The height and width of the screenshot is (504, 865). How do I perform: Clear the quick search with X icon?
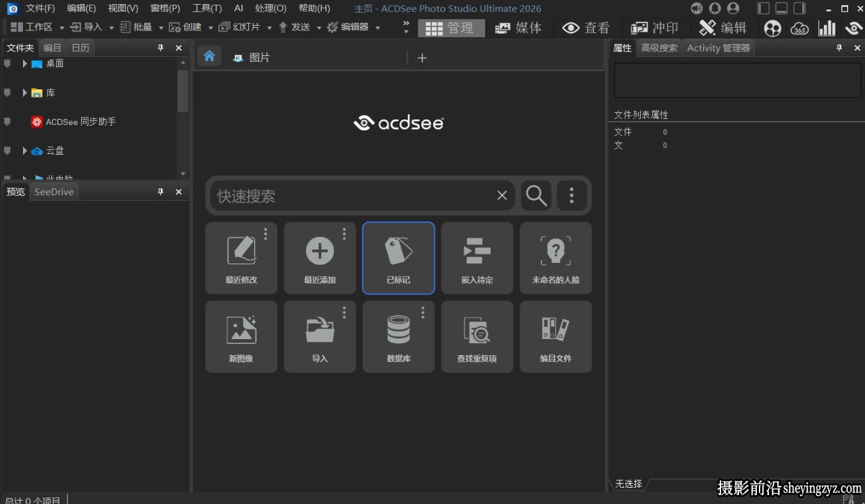pos(502,195)
